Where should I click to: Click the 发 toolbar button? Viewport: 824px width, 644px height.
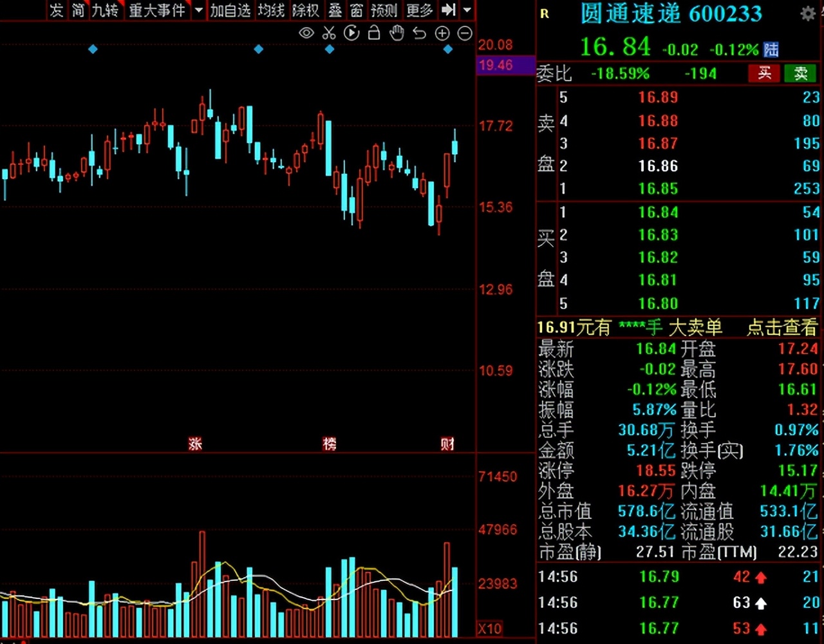57,10
